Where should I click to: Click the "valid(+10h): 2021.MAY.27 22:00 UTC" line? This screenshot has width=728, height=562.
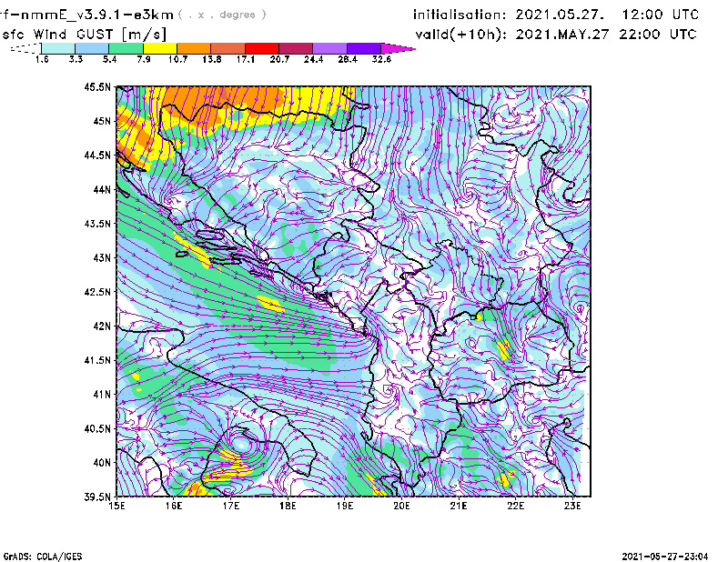pos(556,35)
